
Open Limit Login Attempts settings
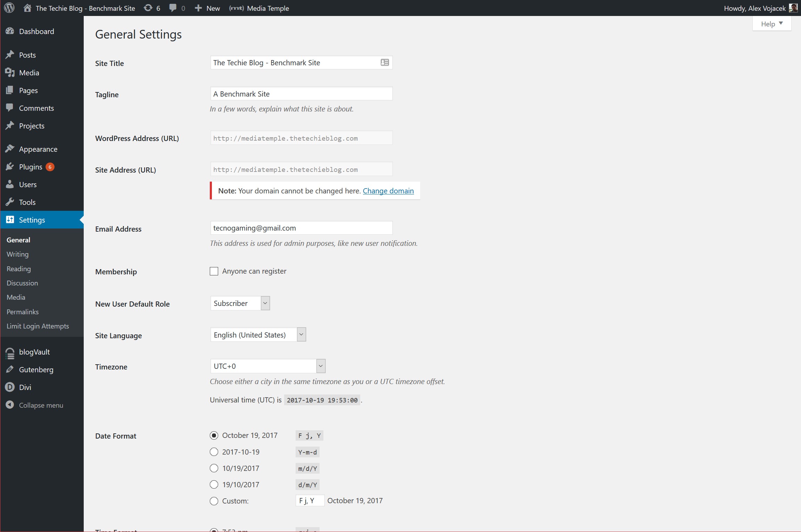[x=38, y=326]
